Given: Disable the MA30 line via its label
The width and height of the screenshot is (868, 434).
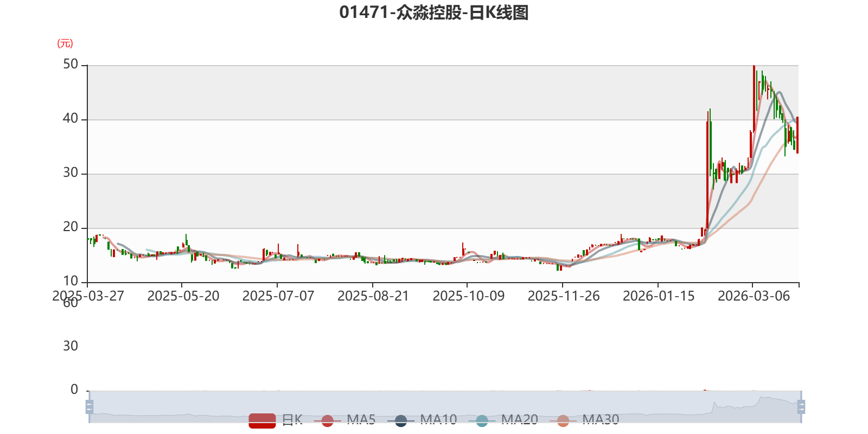Looking at the screenshot, I should click(x=601, y=419).
